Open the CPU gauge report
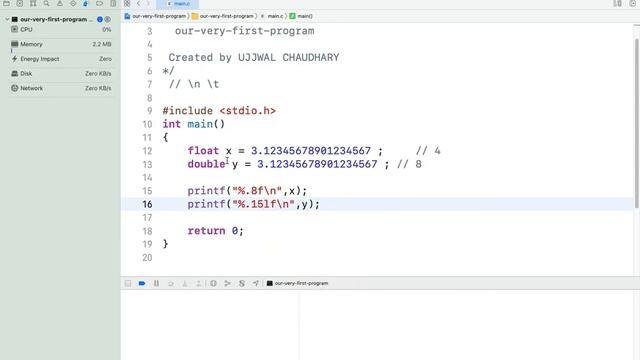640x360 pixels. [x=60, y=29]
